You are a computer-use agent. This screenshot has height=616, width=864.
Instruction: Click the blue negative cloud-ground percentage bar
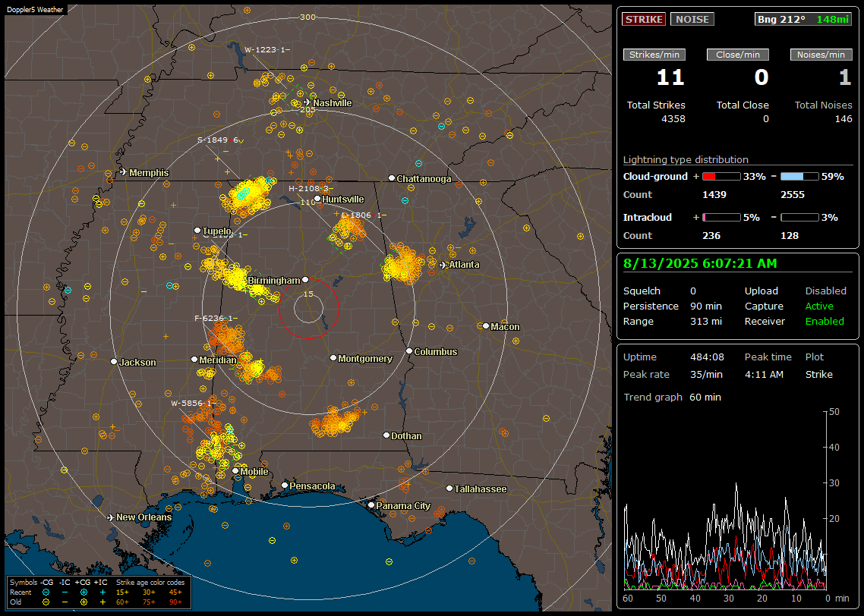coord(799,176)
